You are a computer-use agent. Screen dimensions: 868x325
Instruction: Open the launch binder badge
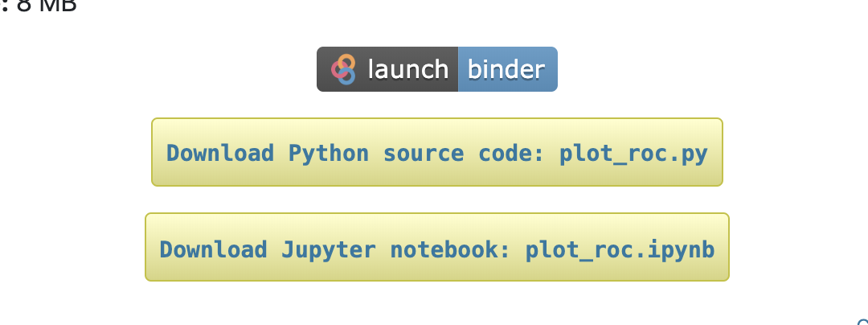click(x=436, y=69)
